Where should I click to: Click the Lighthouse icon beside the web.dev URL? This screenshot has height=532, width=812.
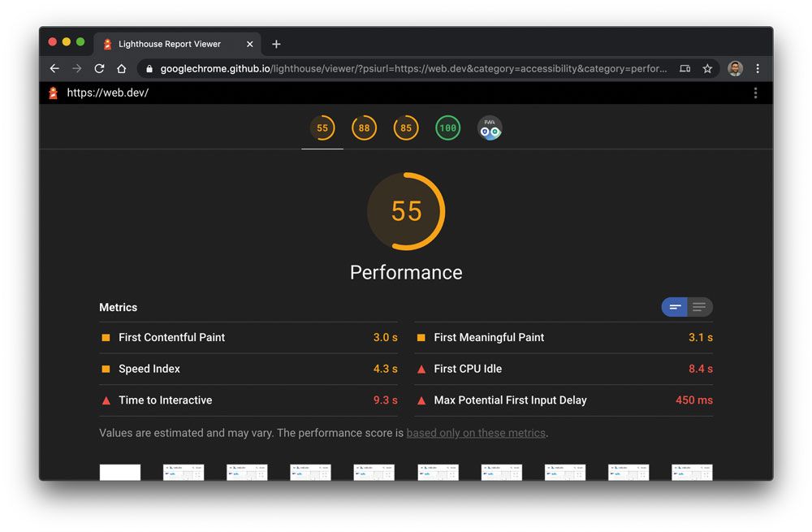51,93
